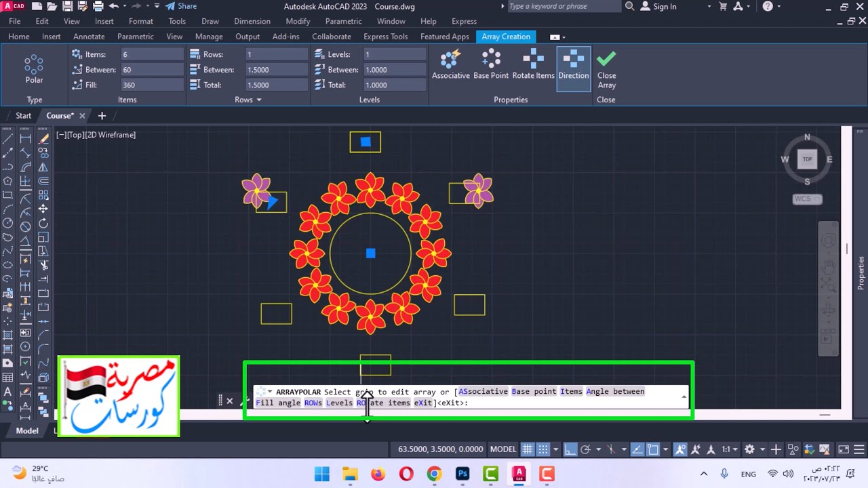868x488 pixels.
Task: Click the ROWs command line option
Action: [313, 403]
